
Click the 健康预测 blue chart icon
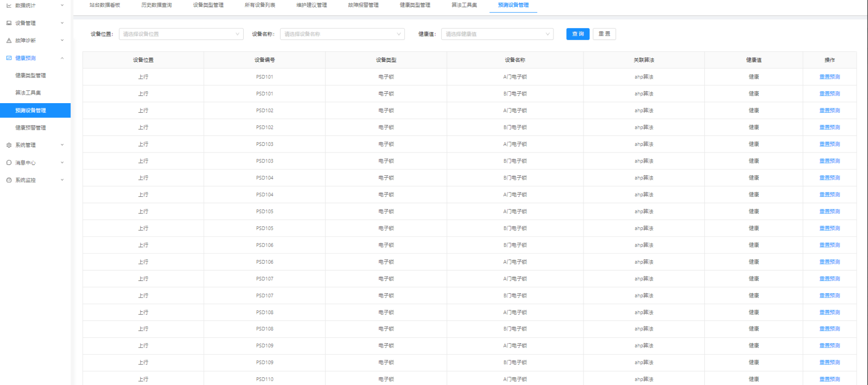tap(9, 58)
